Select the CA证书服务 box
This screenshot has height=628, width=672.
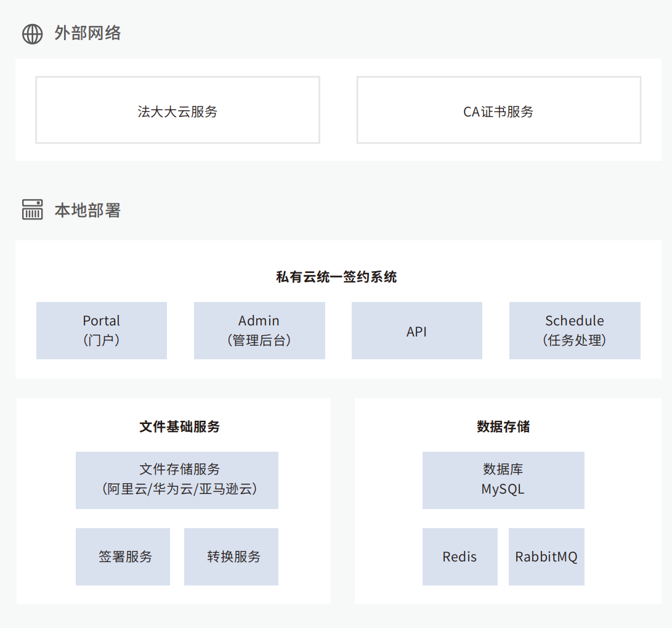click(x=499, y=110)
